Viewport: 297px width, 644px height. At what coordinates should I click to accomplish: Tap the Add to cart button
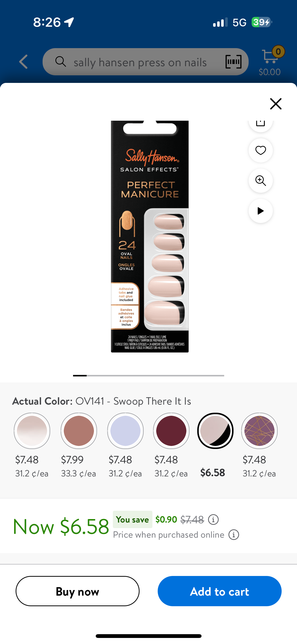click(220, 591)
